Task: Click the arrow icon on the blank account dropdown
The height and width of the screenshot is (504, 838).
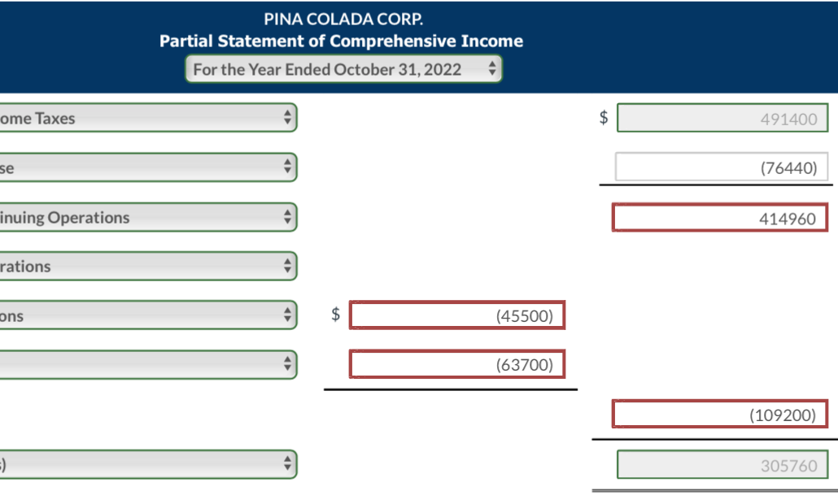Action: (287, 364)
